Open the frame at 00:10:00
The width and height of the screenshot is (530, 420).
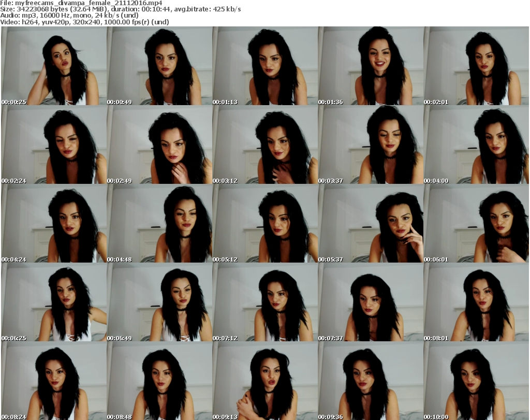[x=476, y=381]
